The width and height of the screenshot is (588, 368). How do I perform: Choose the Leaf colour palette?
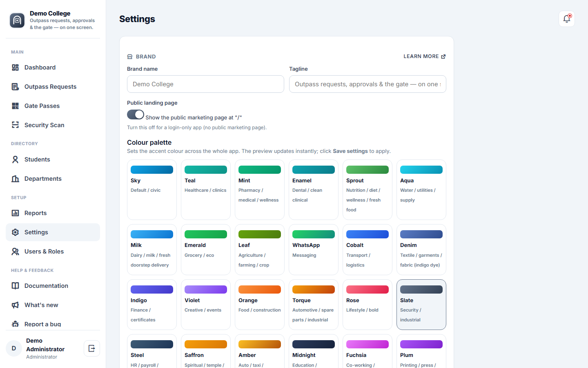point(260,250)
